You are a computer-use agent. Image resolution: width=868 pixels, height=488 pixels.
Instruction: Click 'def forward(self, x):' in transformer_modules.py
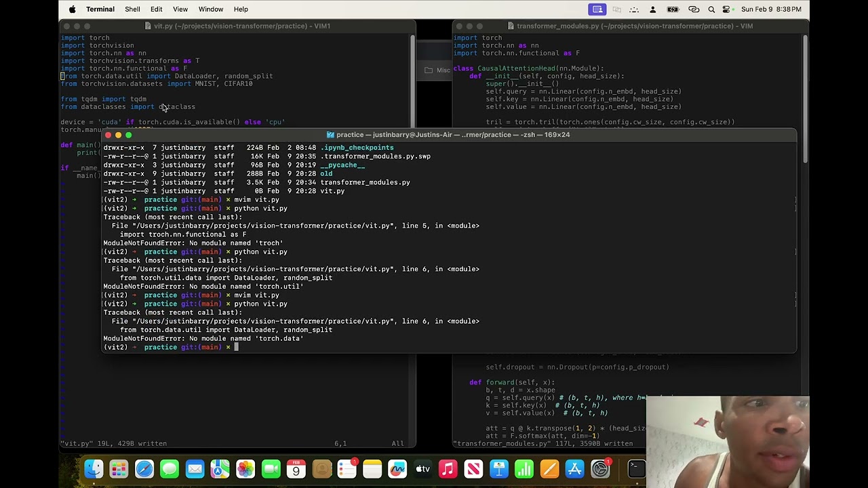512,383
